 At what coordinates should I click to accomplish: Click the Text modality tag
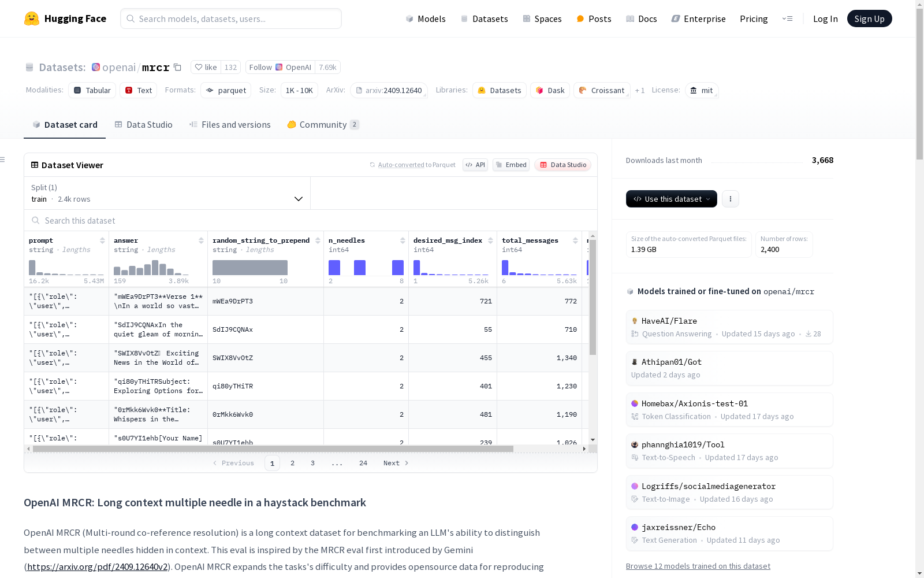[139, 90]
